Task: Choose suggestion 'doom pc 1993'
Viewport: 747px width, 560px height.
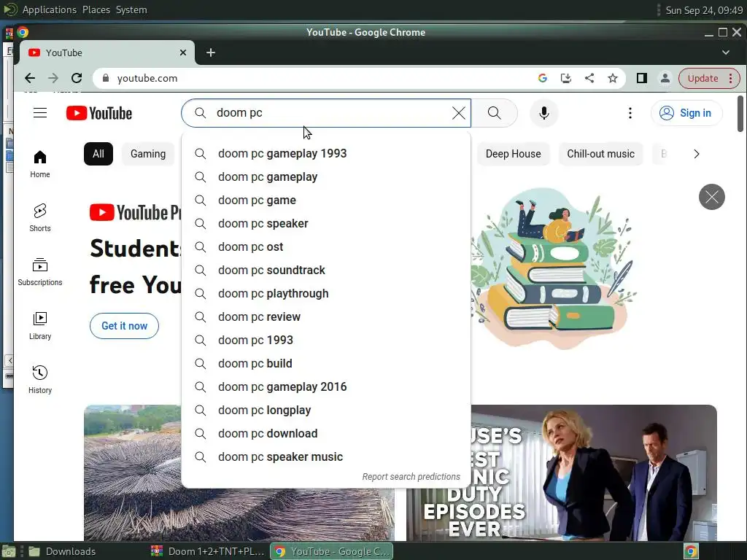Action: 326,340
